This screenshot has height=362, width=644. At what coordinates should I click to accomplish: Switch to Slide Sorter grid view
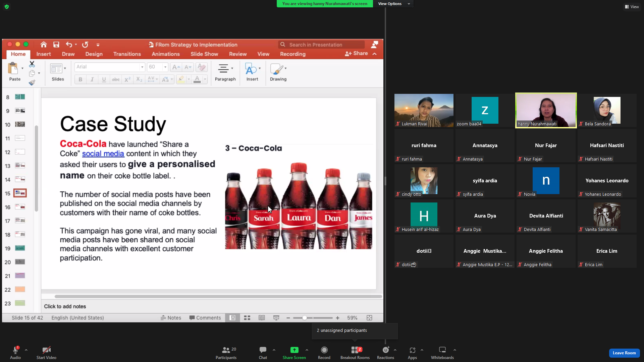(247, 318)
